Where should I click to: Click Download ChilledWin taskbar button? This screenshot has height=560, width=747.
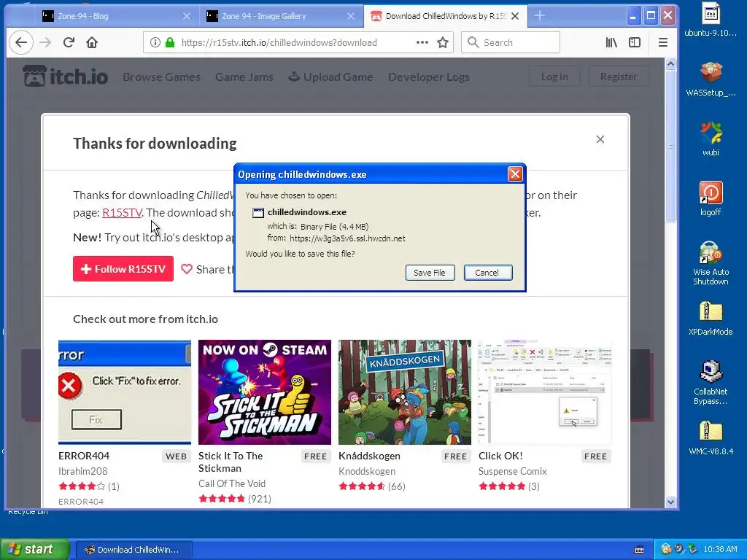134,550
